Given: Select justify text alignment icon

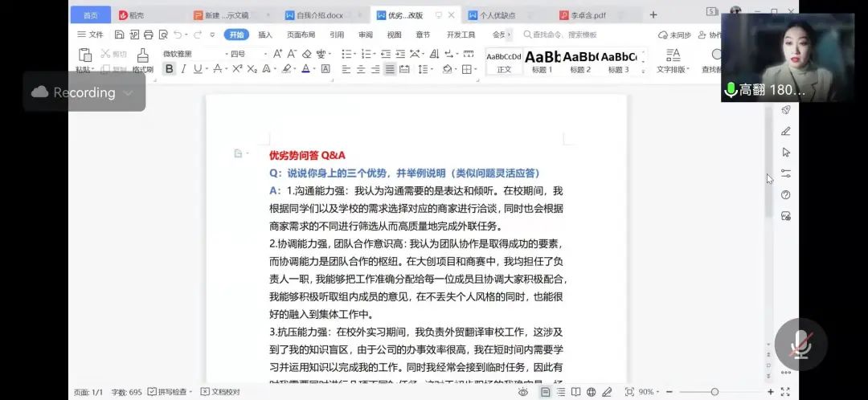Looking at the screenshot, I should coord(390,69).
